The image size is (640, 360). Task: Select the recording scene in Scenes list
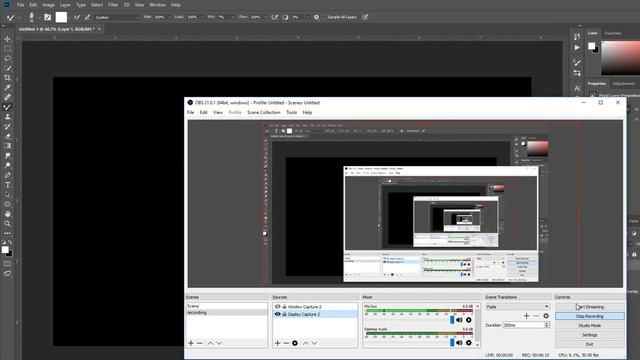pyautogui.click(x=227, y=313)
